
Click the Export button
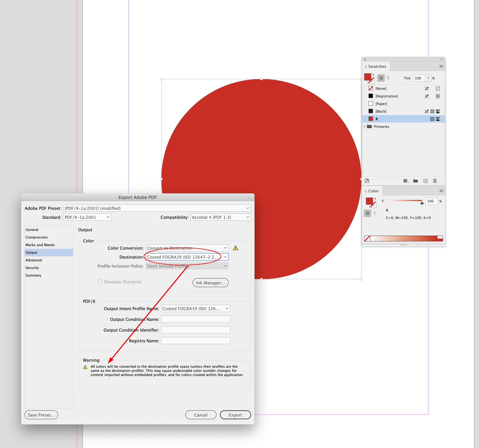tap(235, 415)
